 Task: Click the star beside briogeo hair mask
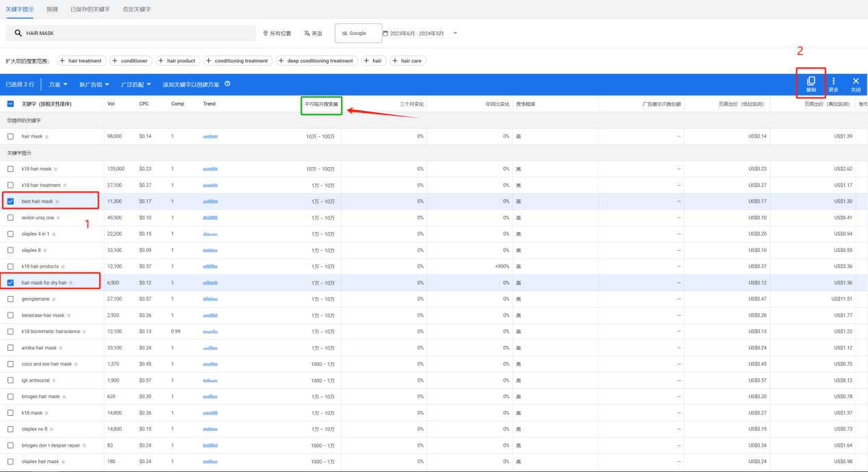(64, 397)
